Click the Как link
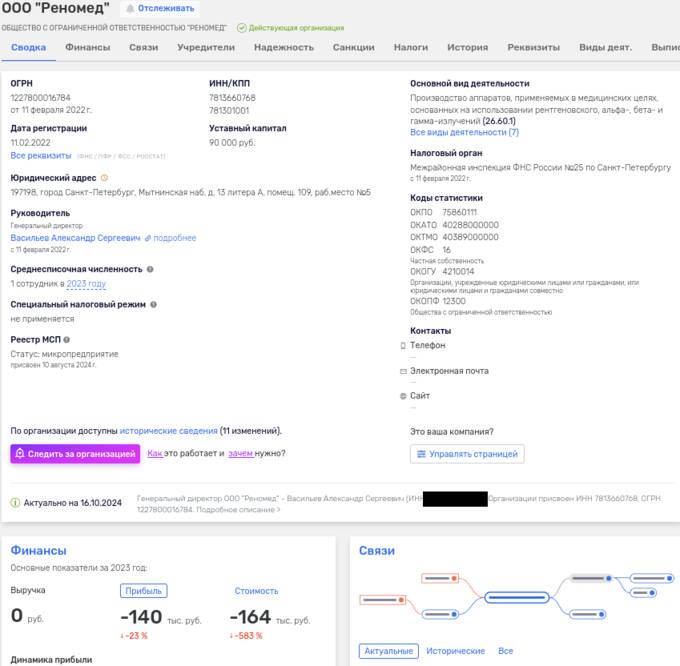Viewport: 680px width, 666px height. 154,453
